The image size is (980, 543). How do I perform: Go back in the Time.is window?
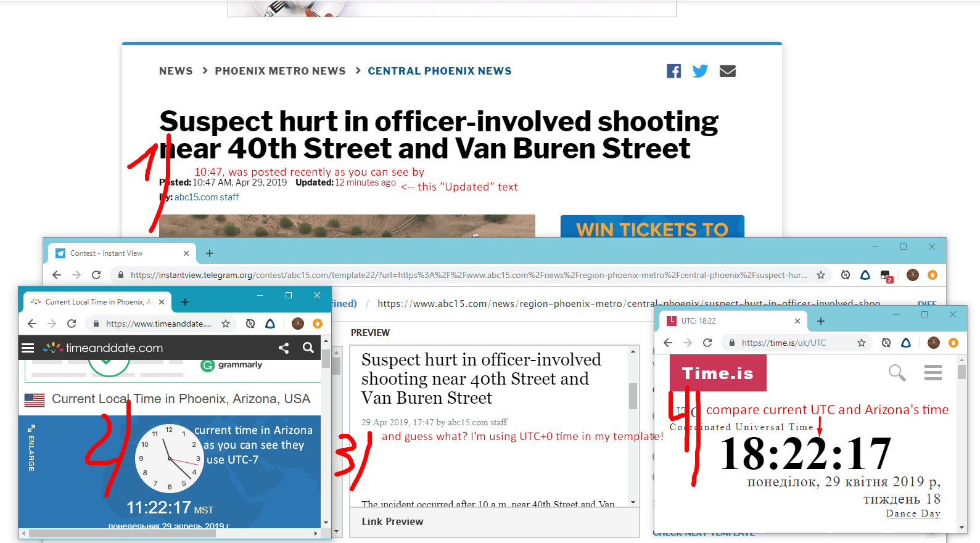pyautogui.click(x=668, y=343)
